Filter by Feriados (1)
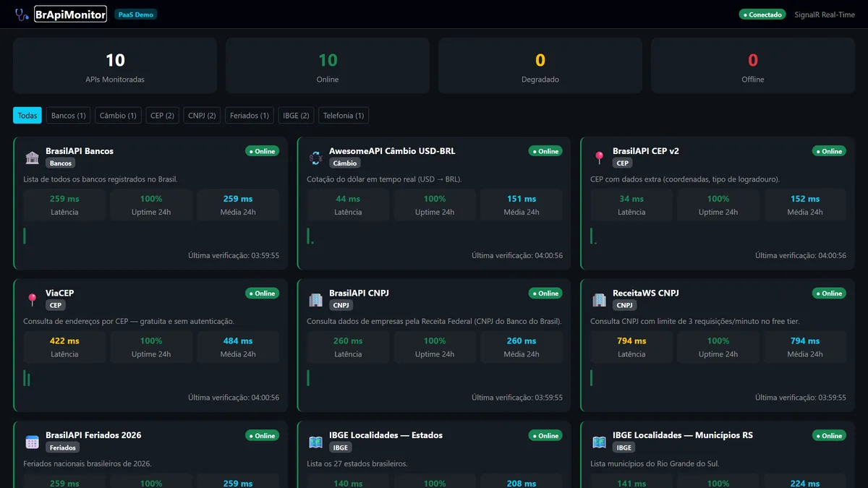The width and height of the screenshot is (868, 488). coord(250,116)
